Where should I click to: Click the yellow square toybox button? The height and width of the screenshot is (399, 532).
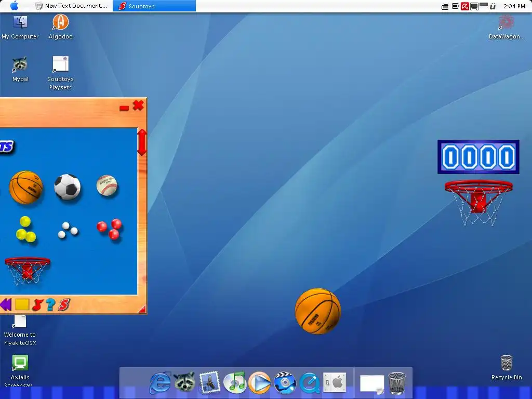click(x=22, y=304)
